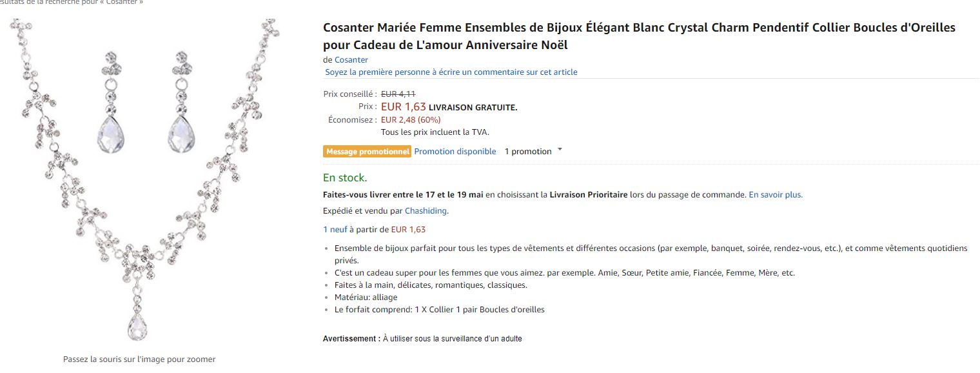Viewport: 980px width, 373px height.
Task: Expand the promotion dropdown arrow
Action: (560, 150)
